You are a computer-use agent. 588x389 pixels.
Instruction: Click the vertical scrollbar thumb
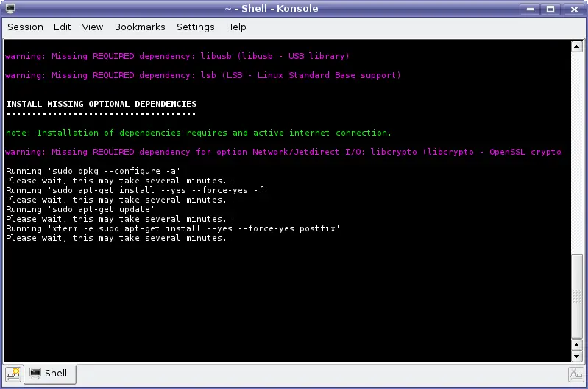(577, 296)
